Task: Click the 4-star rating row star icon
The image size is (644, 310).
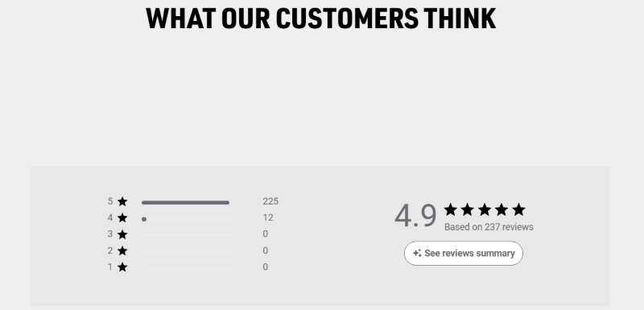Action: tap(122, 218)
